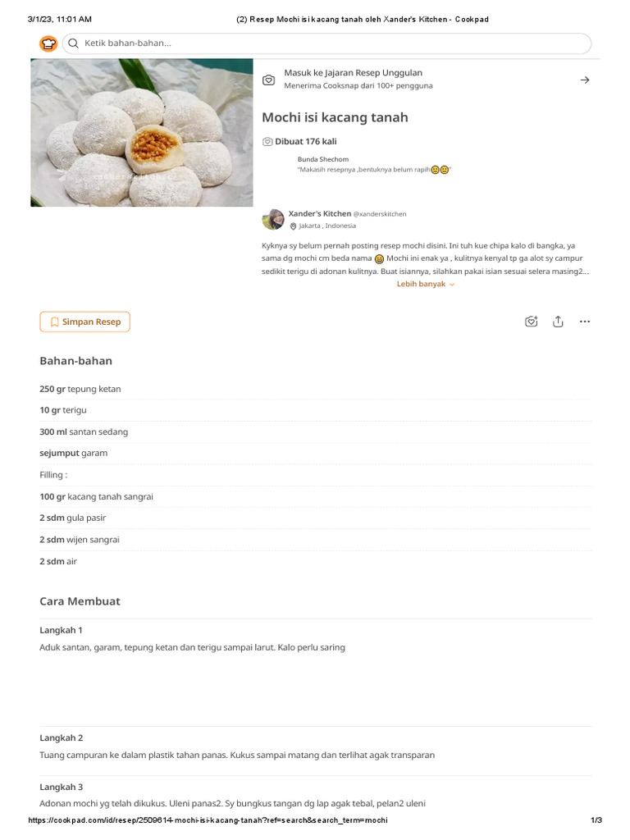Click the camera icon near Dibuat 176 kali
Viewport: 630px width, 840px height.
(x=267, y=142)
